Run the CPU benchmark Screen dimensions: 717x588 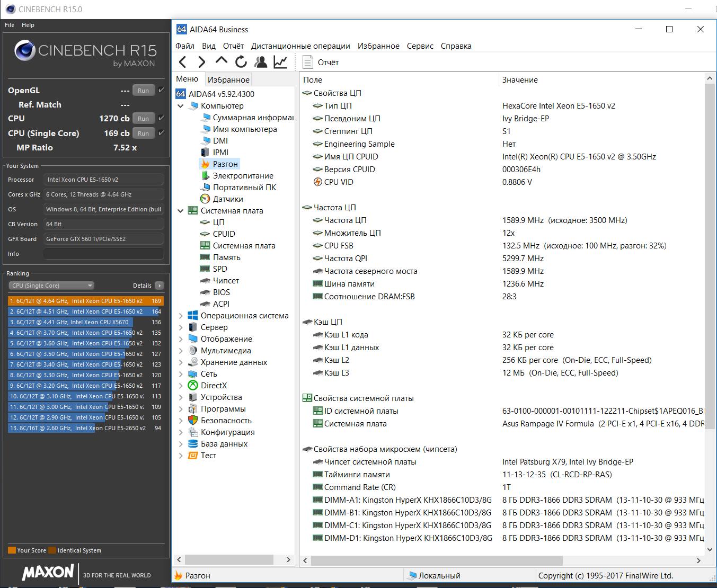143,119
